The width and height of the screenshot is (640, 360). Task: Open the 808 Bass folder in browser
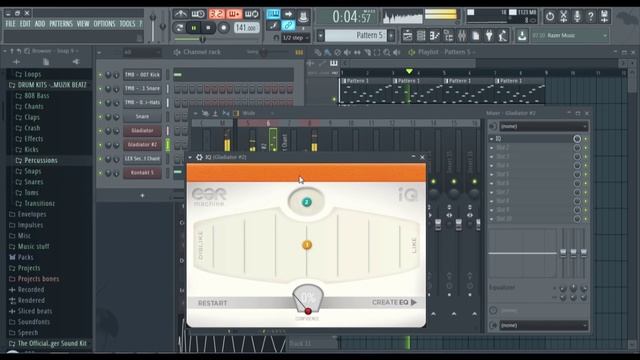tap(37, 96)
